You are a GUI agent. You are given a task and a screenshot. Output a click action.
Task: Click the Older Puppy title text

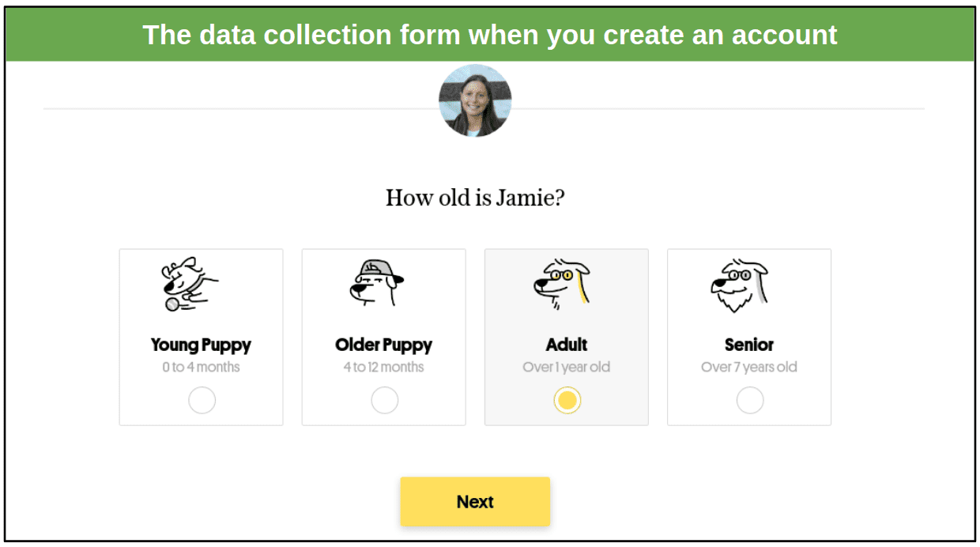coord(384,345)
